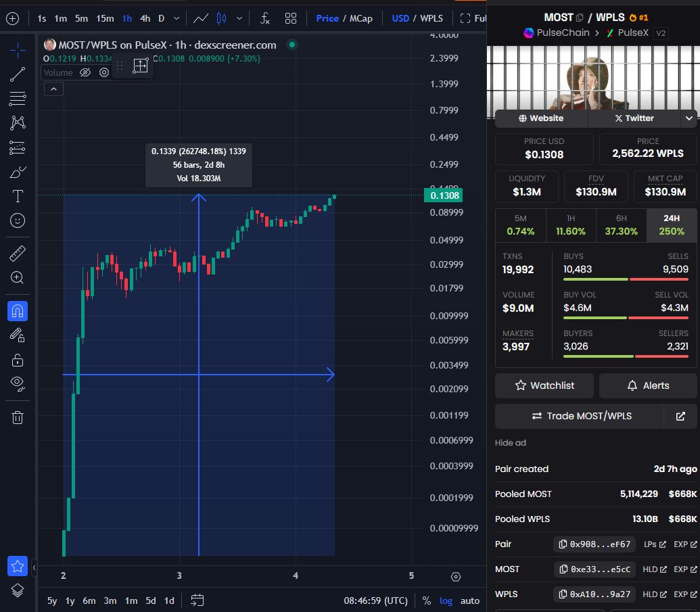
Task: Switch to the 6H price change tab
Action: tap(621, 225)
